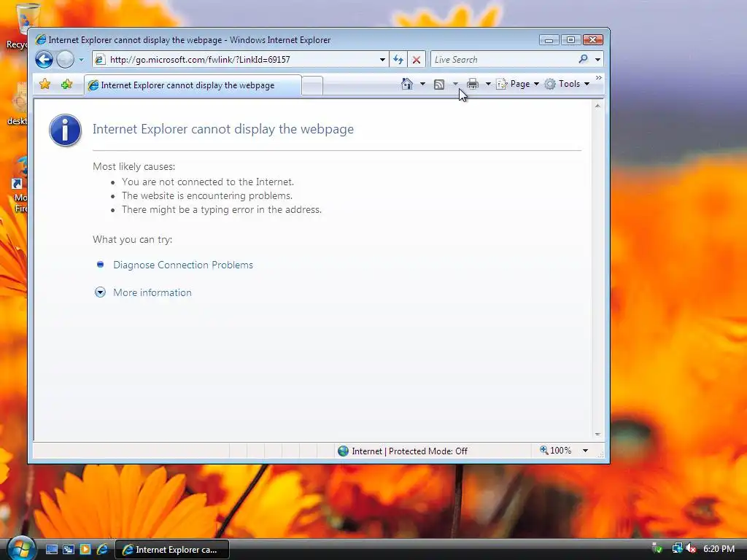The image size is (747, 560).
Task: Maximize the Internet Explorer window
Action: pyautogui.click(x=570, y=40)
